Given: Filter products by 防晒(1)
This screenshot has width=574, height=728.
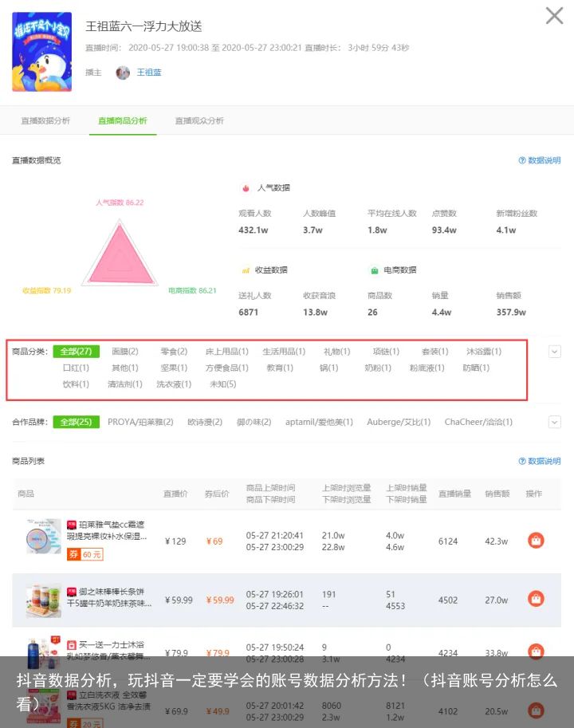Looking at the screenshot, I should [476, 368].
